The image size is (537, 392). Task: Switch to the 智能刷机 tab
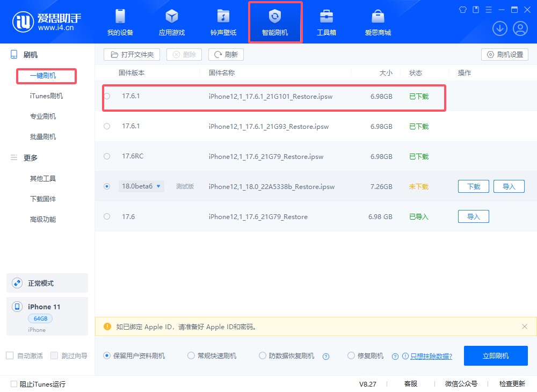[275, 22]
